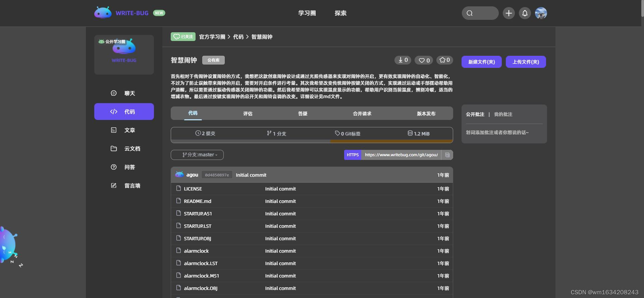
Task: Open 云文档 in the sidebar
Action: click(x=124, y=148)
